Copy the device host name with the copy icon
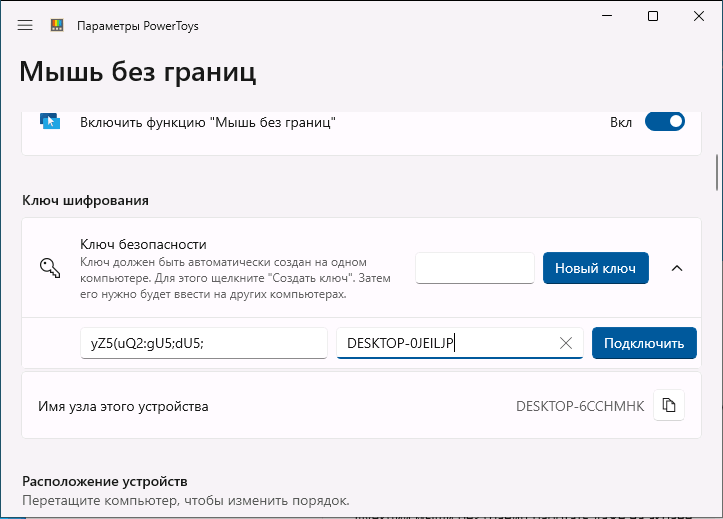 pyautogui.click(x=669, y=405)
